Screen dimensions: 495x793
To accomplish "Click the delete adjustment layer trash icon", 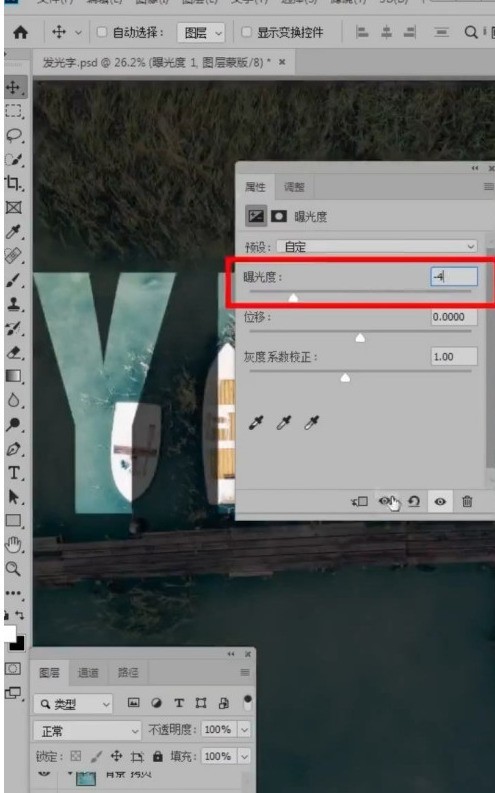I will [467, 501].
